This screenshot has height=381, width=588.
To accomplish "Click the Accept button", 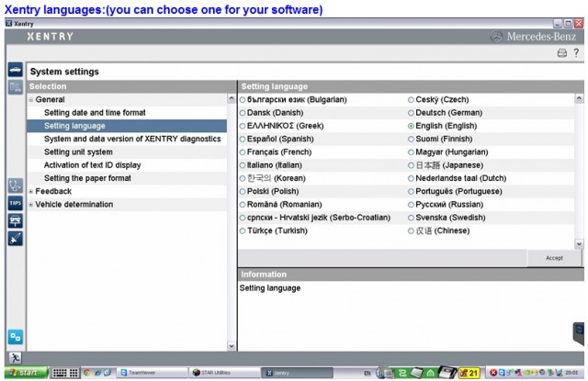I will [554, 258].
